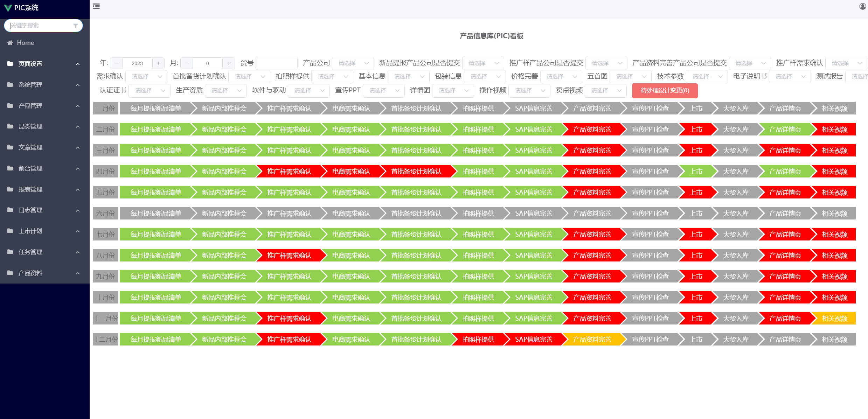
Task: Open the 品类管理 menu item
Action: [x=45, y=126]
